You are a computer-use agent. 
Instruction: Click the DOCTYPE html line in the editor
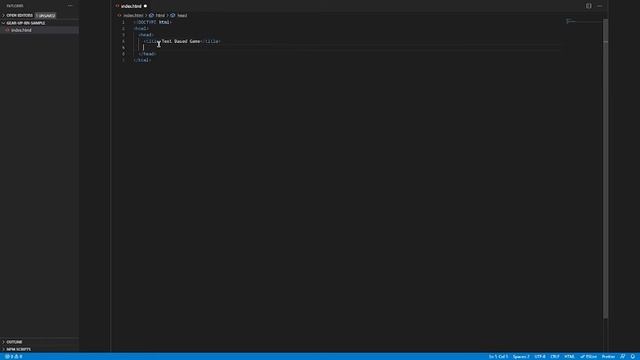(x=153, y=22)
